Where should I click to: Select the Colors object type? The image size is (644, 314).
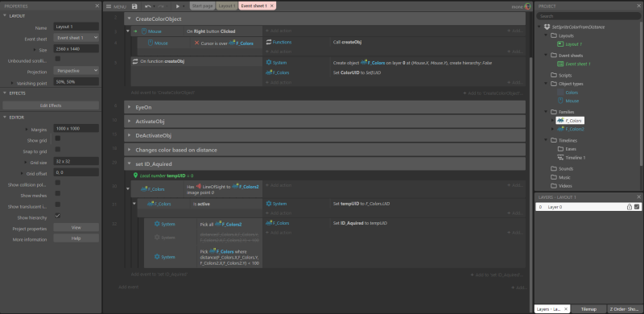point(572,93)
